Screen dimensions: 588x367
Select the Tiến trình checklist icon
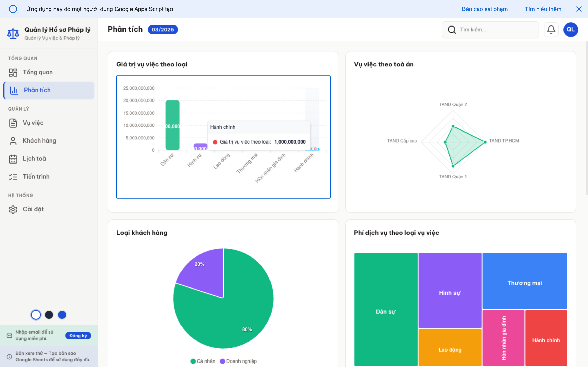coord(13,176)
